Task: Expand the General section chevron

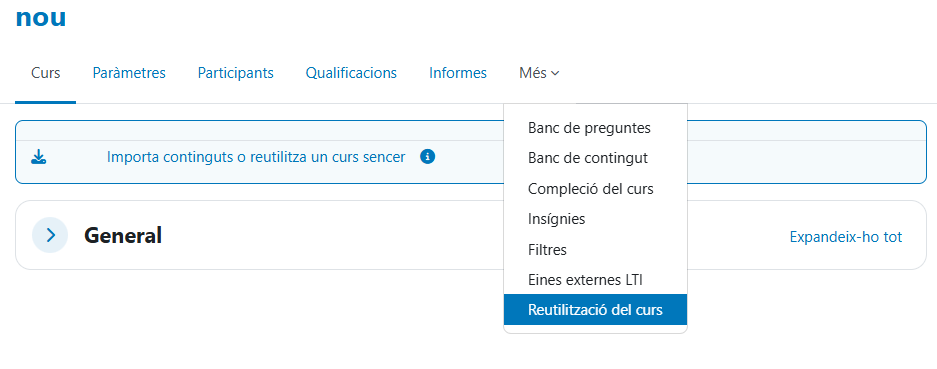Action: pos(50,235)
